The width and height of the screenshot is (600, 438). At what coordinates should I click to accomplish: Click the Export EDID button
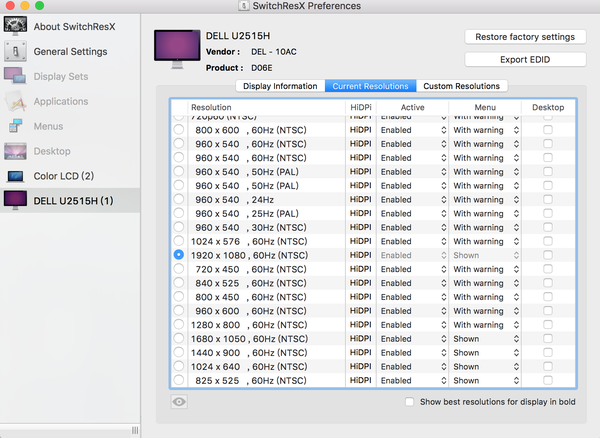coord(525,60)
